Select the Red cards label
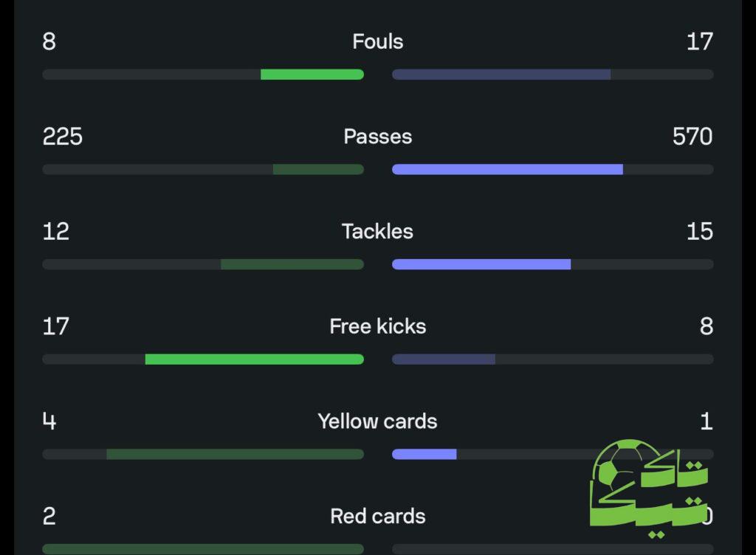756x555 pixels. click(377, 516)
